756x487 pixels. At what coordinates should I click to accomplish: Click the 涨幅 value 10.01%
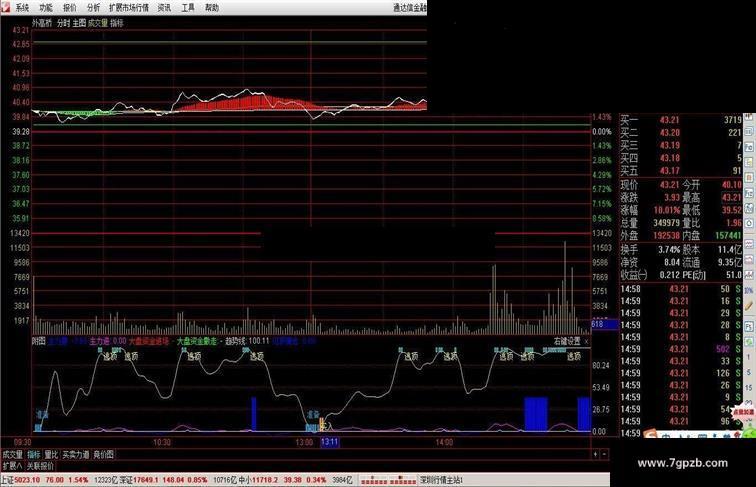(667, 210)
